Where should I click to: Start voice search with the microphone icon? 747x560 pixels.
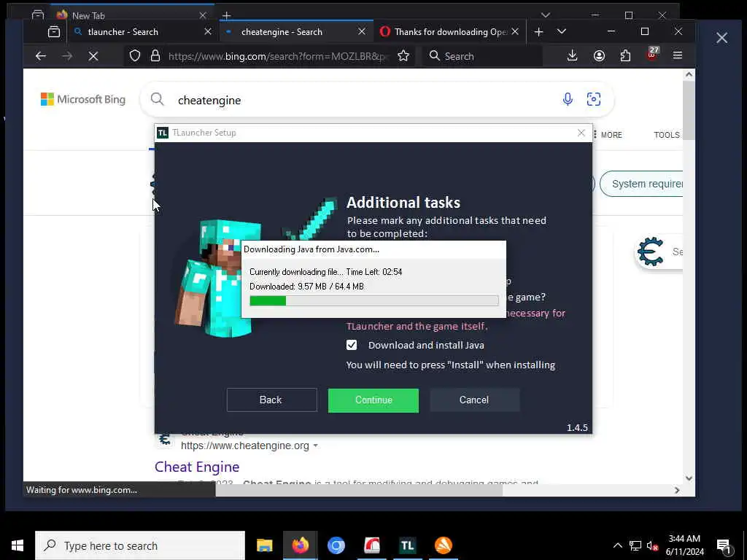(568, 99)
